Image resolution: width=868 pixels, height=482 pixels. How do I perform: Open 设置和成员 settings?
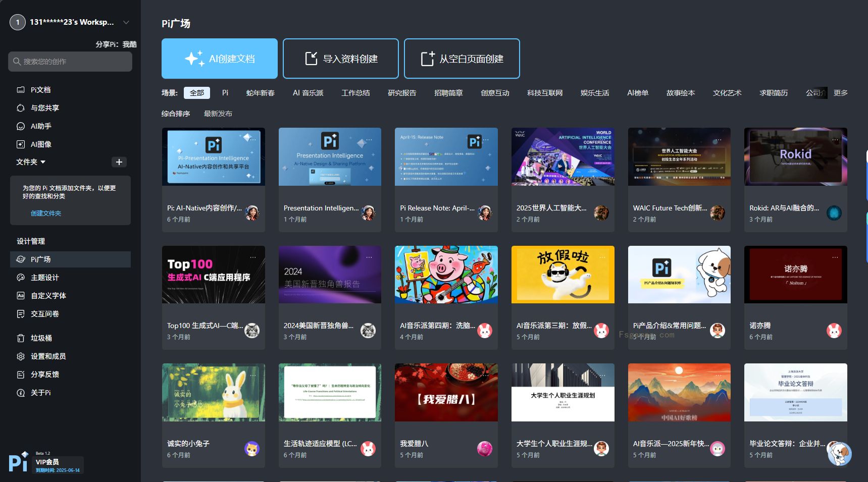click(70, 356)
